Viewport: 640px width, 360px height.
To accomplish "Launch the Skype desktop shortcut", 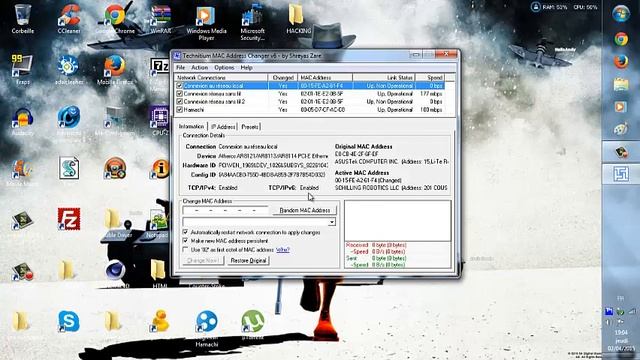I will click(69, 321).
